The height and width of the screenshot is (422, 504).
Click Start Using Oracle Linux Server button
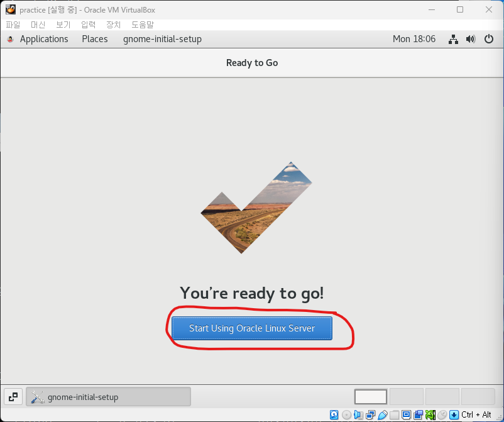coord(251,328)
